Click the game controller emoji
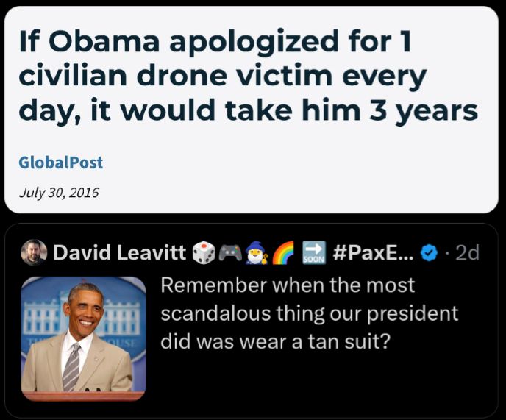This screenshot has width=506, height=420. (230, 253)
